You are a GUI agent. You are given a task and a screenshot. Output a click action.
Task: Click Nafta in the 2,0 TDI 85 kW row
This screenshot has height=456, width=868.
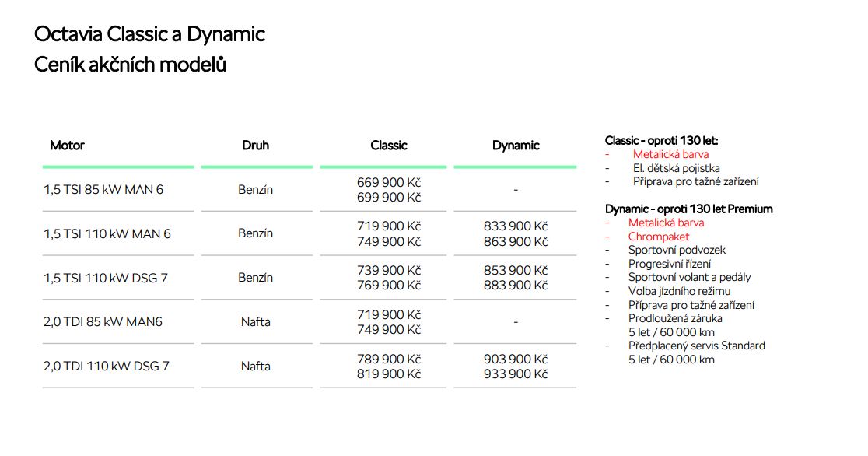tap(255, 321)
